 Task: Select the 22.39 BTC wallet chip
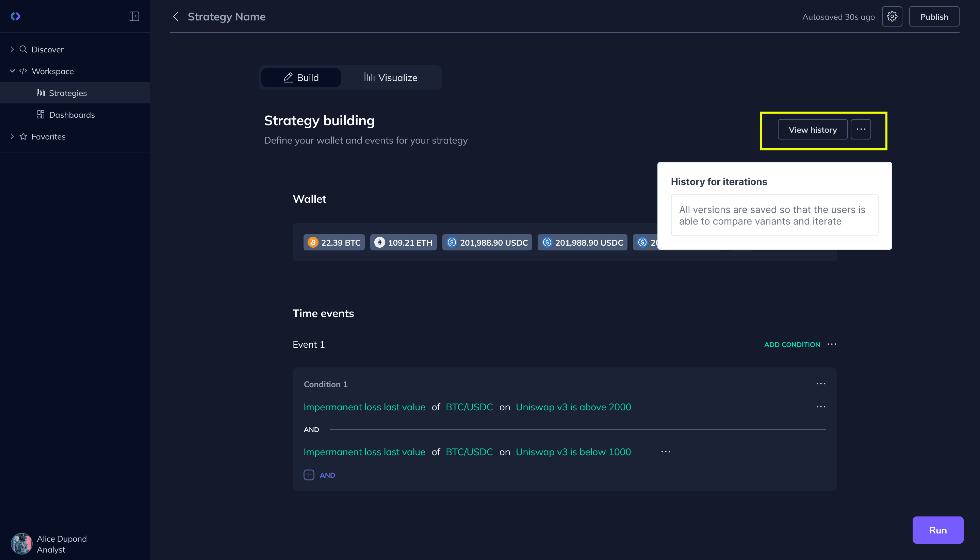point(334,243)
